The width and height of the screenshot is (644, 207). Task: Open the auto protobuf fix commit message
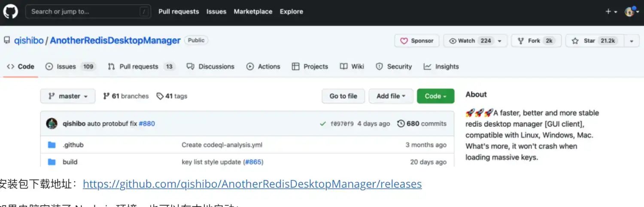(x=112, y=124)
